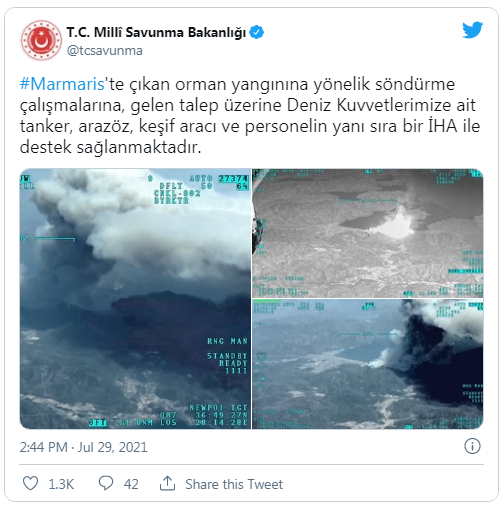The width and height of the screenshot is (504, 510).
Task: Like the tweet with heart icon
Action: 30,483
